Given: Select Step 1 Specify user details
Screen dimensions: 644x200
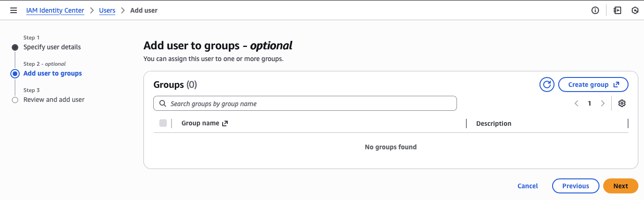Looking at the screenshot, I should point(52,47).
